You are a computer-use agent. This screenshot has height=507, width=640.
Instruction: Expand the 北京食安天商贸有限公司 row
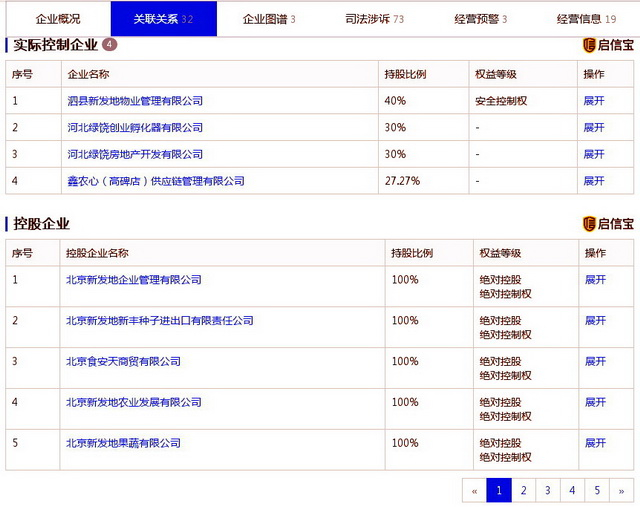[x=596, y=362]
